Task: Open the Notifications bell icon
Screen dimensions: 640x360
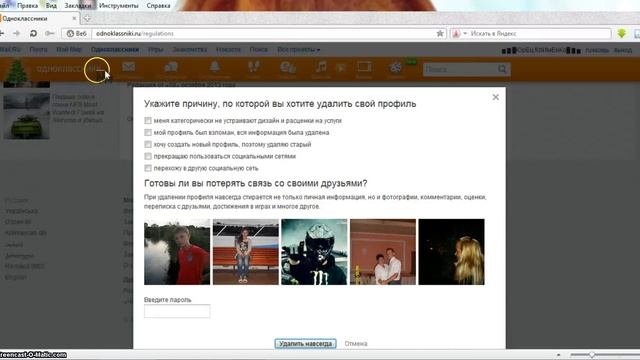Action: (215, 67)
